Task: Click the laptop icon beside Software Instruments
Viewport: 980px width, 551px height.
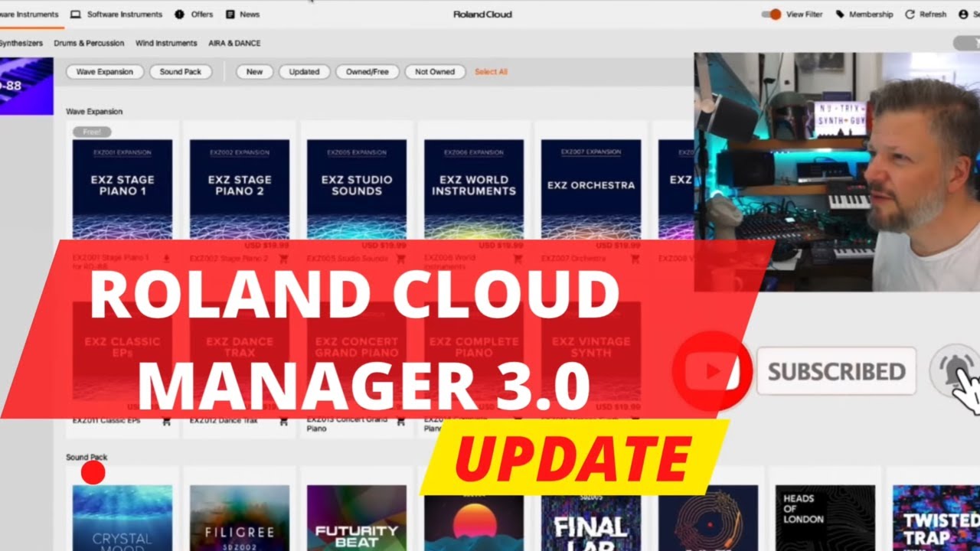Action: [76, 14]
